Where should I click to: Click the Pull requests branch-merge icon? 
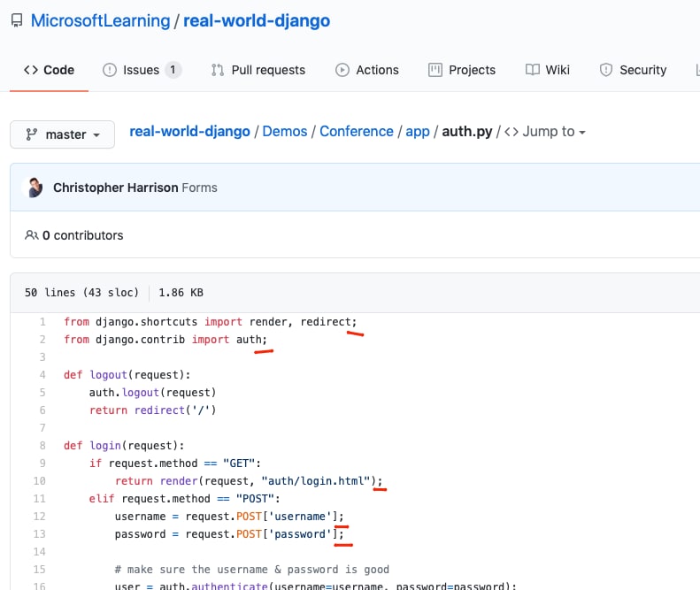[x=218, y=70]
